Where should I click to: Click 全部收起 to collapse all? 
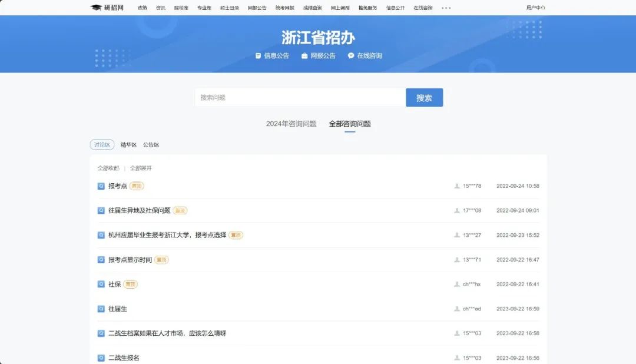108,168
